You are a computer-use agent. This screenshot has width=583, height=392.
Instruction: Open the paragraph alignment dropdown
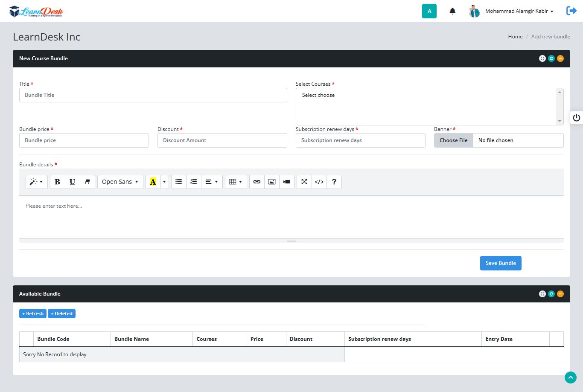212,182
